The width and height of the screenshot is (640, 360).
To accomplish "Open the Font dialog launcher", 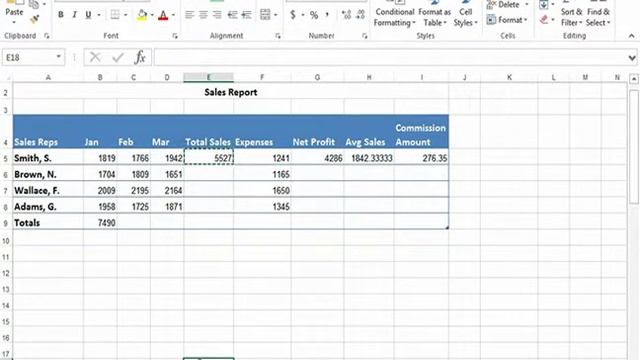I will 175,36.
